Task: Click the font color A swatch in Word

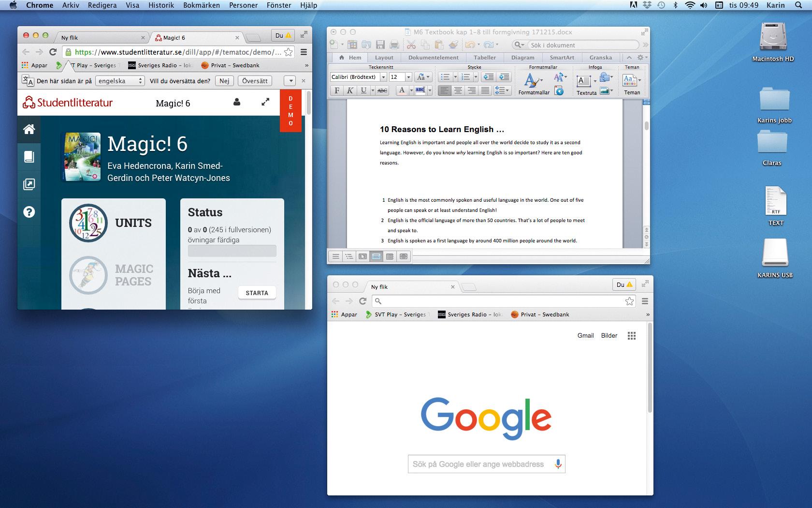Action: point(402,90)
